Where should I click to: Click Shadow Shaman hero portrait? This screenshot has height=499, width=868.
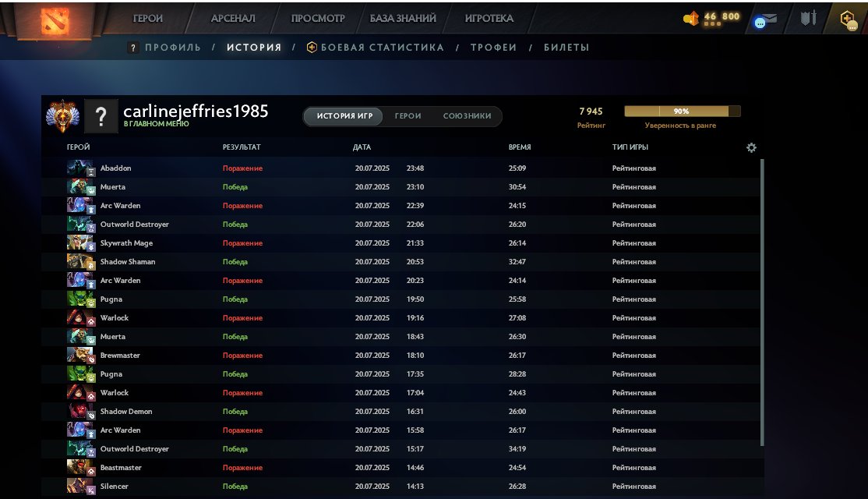coord(80,261)
